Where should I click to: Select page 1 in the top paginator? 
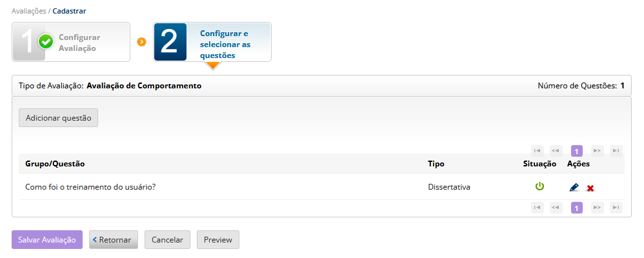tap(577, 151)
